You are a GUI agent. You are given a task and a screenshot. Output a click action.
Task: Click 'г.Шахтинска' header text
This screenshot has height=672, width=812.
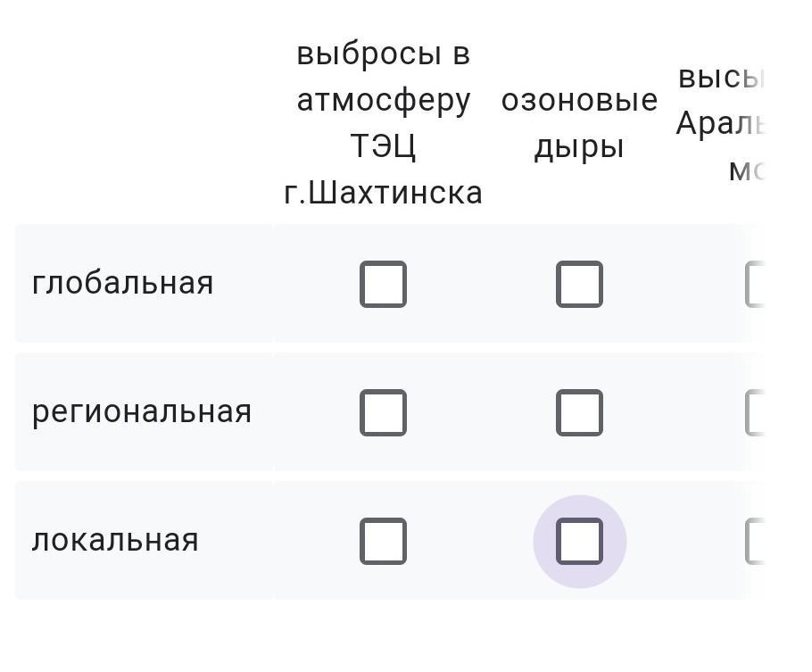[x=383, y=193]
